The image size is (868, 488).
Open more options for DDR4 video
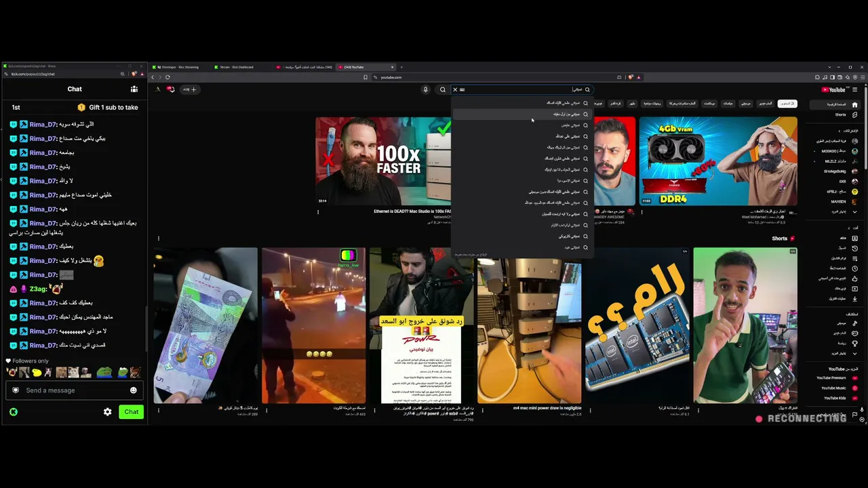[642, 211]
